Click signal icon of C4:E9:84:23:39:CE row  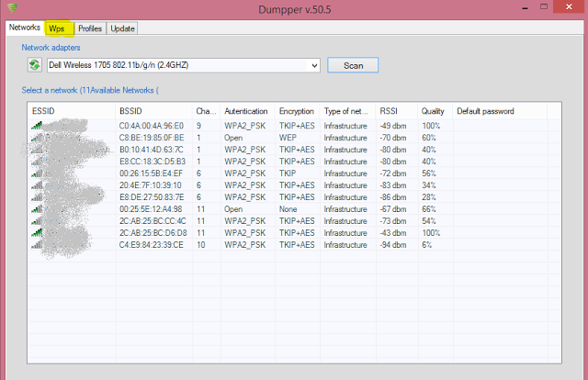point(37,245)
